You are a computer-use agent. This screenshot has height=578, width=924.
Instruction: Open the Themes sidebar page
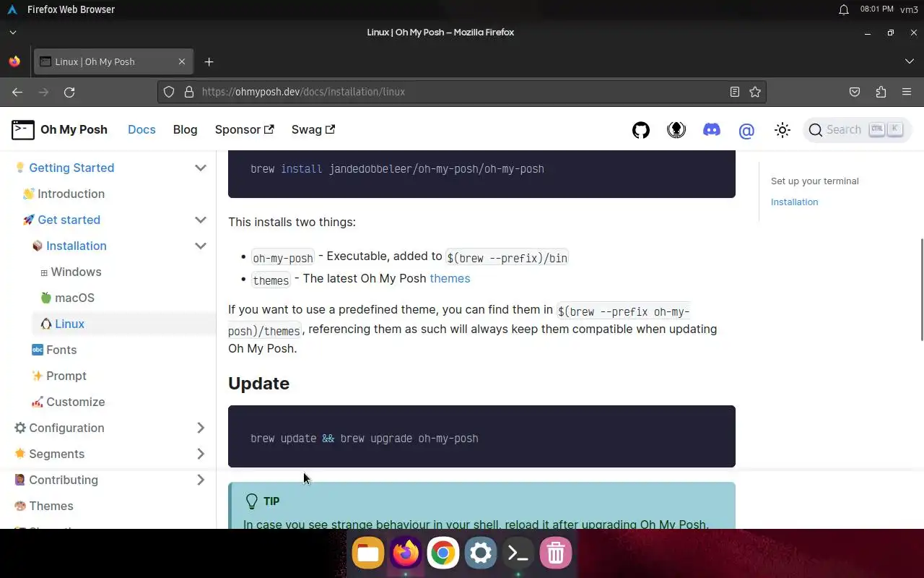[x=51, y=506]
